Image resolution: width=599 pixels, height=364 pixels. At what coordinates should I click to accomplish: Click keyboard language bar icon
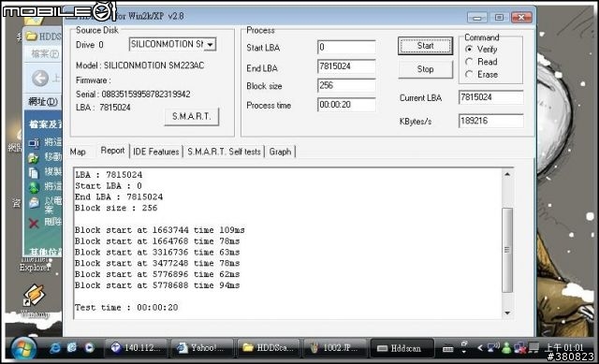(447, 349)
